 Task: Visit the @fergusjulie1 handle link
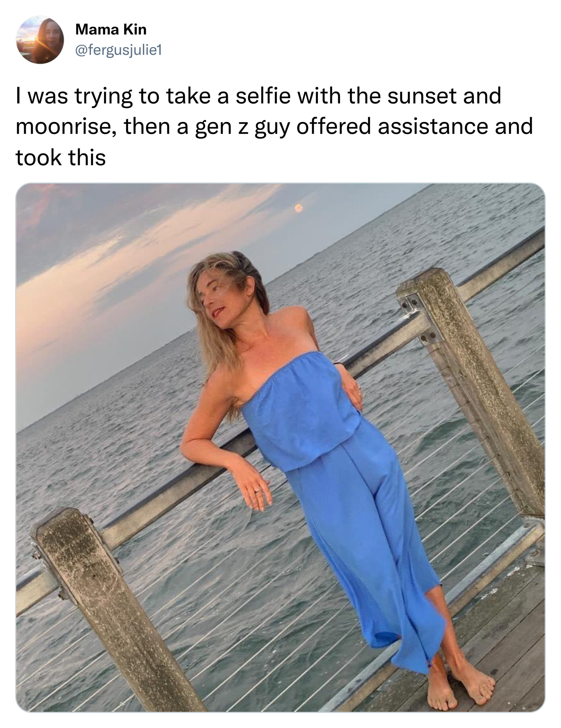coord(118,50)
